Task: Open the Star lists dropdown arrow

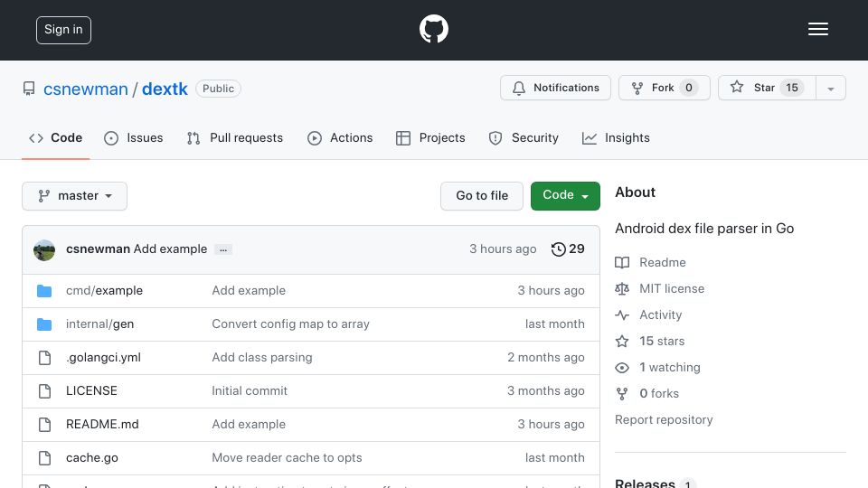Action: (830, 88)
